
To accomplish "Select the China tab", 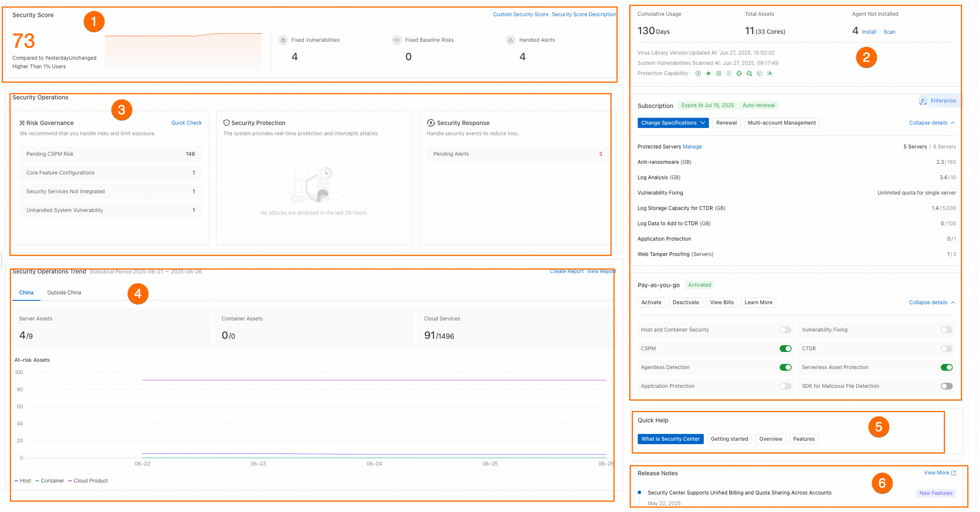I will click(26, 293).
